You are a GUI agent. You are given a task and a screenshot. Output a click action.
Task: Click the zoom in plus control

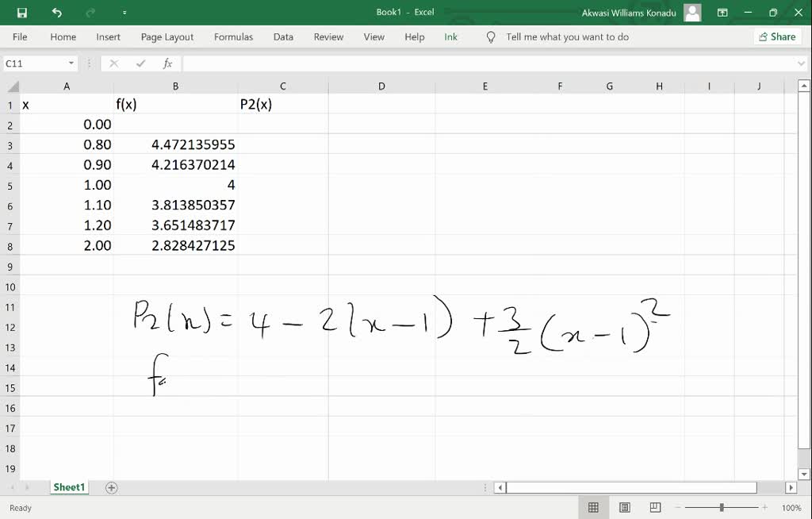point(764,507)
